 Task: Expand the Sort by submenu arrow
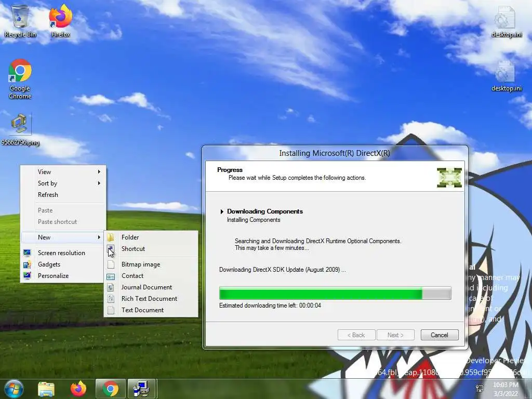[99, 183]
